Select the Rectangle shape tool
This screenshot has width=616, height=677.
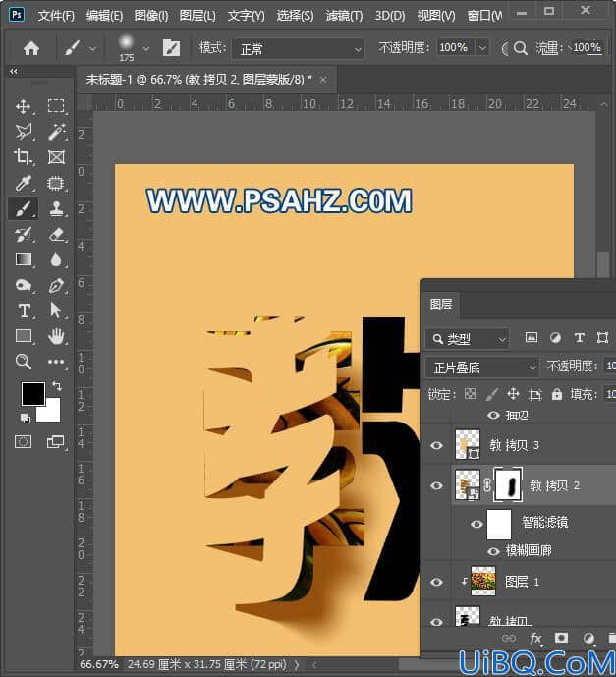coord(23,336)
